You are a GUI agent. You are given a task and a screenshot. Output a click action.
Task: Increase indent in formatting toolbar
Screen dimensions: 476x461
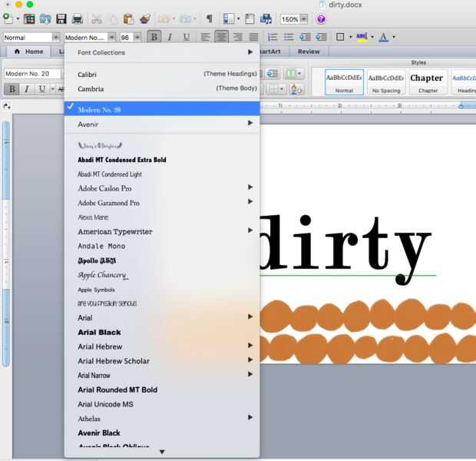(x=321, y=37)
